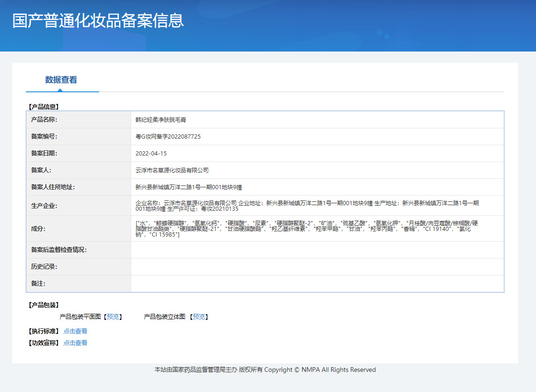Select the 备案人 company name value
The image size is (536, 392).
(172, 170)
